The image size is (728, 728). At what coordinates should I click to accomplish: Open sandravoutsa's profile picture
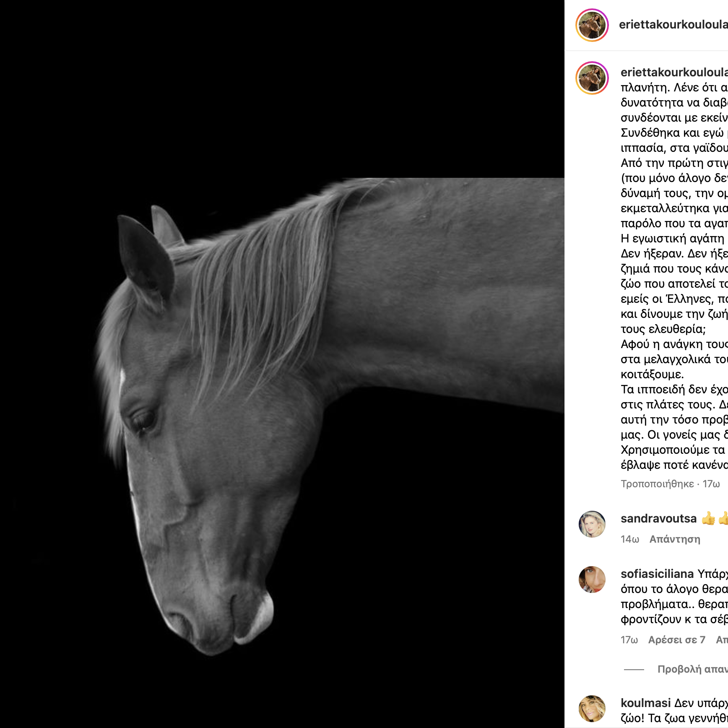pyautogui.click(x=592, y=524)
